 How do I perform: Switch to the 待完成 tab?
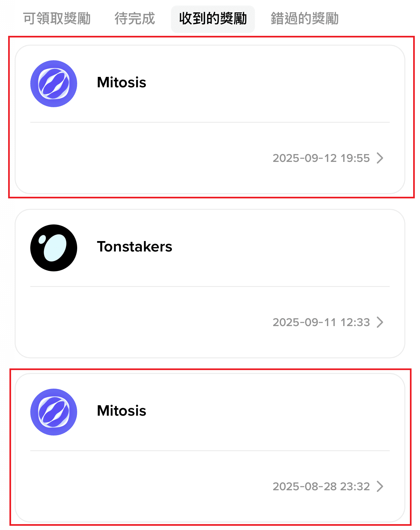pos(134,19)
